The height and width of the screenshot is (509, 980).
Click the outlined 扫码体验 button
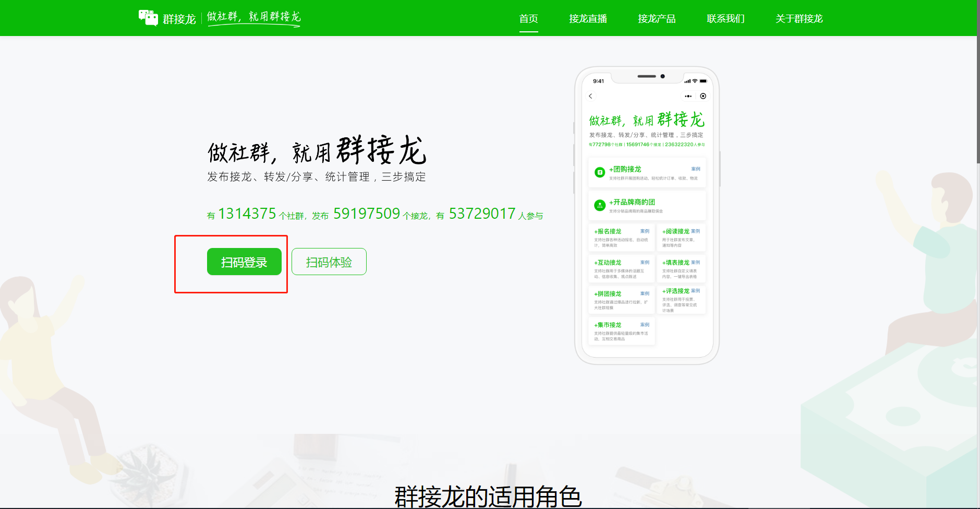(x=329, y=262)
